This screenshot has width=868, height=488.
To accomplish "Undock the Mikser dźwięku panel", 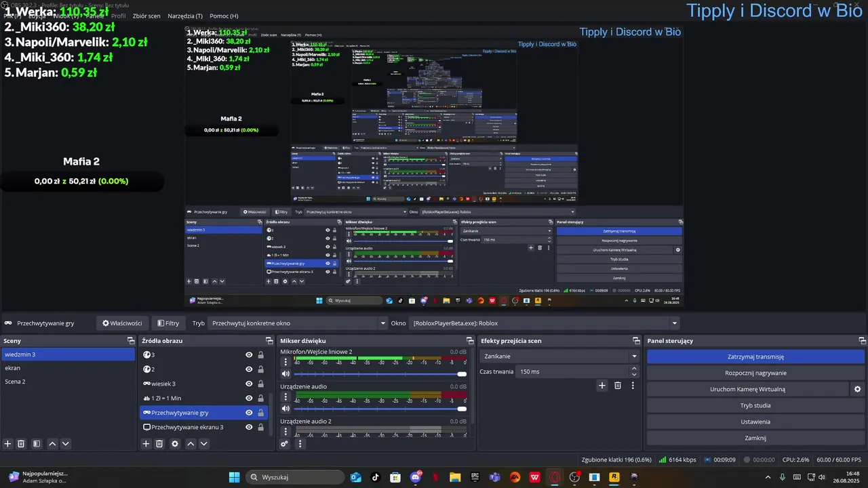I will [470, 341].
